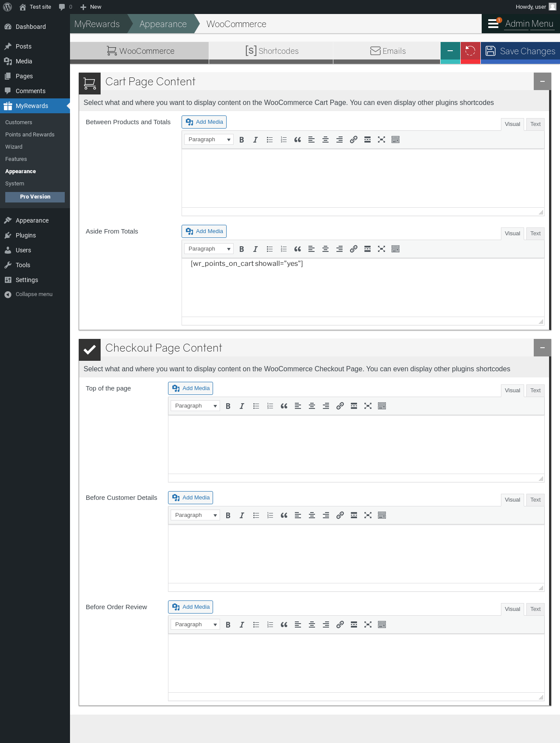Add Media to Top of the page

click(x=191, y=388)
